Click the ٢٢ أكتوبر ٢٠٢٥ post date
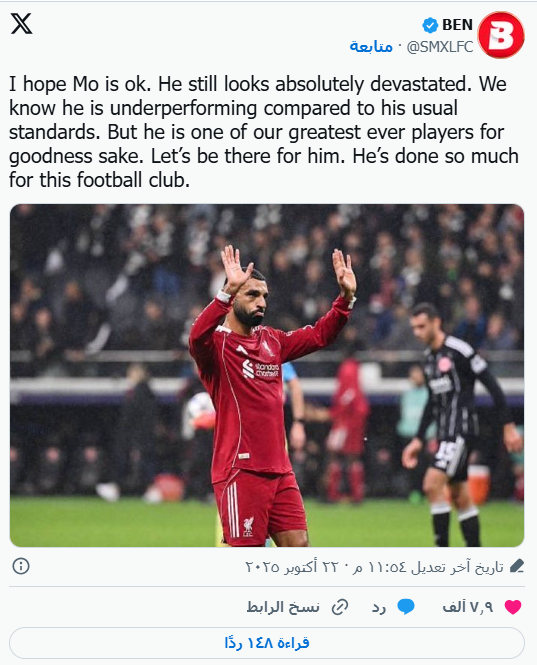 (296, 566)
